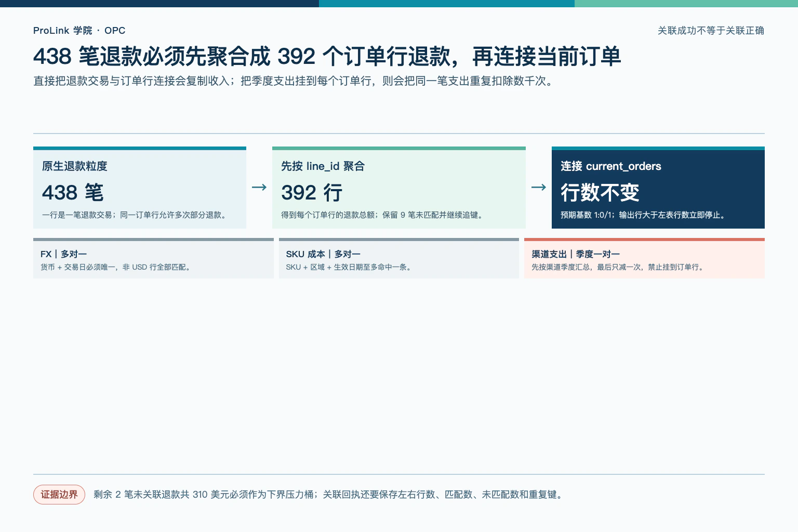Click the card heading "连接 current_orders"
798x532 pixels.
tap(611, 166)
